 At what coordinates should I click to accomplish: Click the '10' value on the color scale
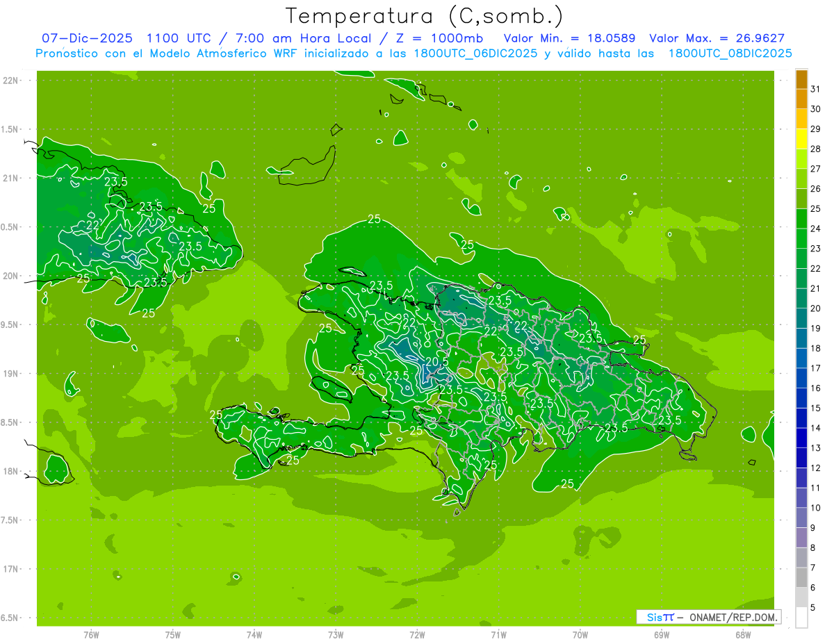tap(815, 508)
